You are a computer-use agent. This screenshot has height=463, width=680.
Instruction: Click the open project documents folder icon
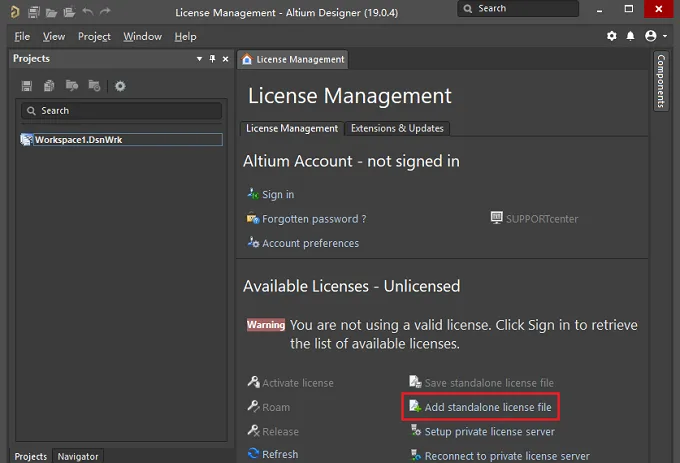72,86
